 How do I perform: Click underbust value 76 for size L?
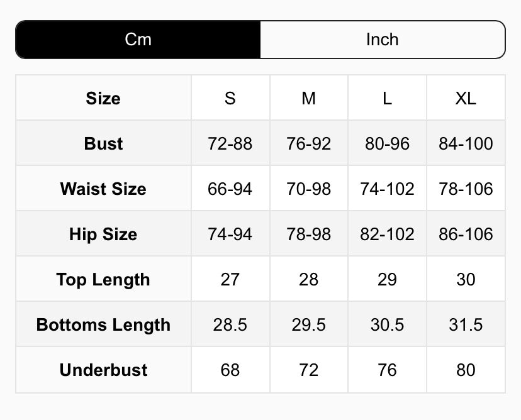[x=387, y=370]
